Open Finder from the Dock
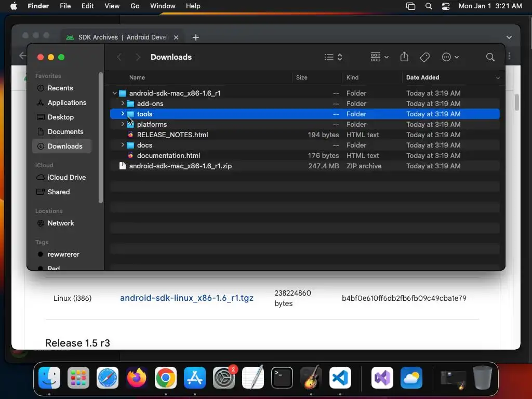 click(x=49, y=378)
